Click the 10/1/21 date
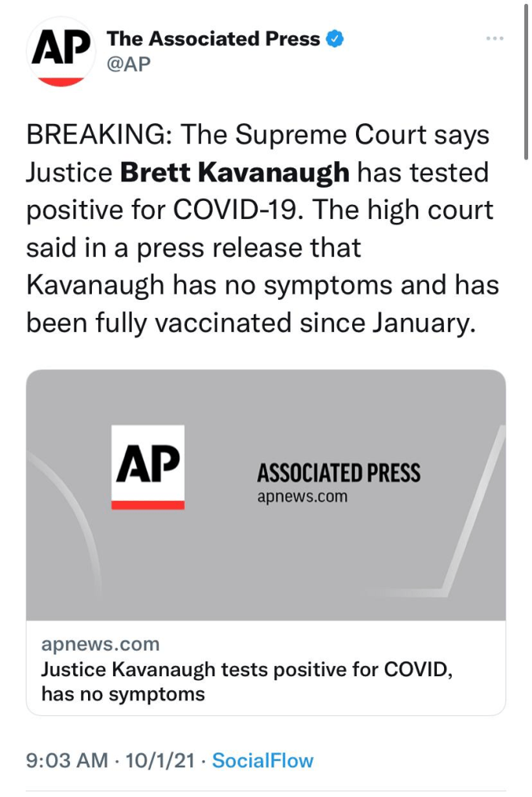 point(160,760)
